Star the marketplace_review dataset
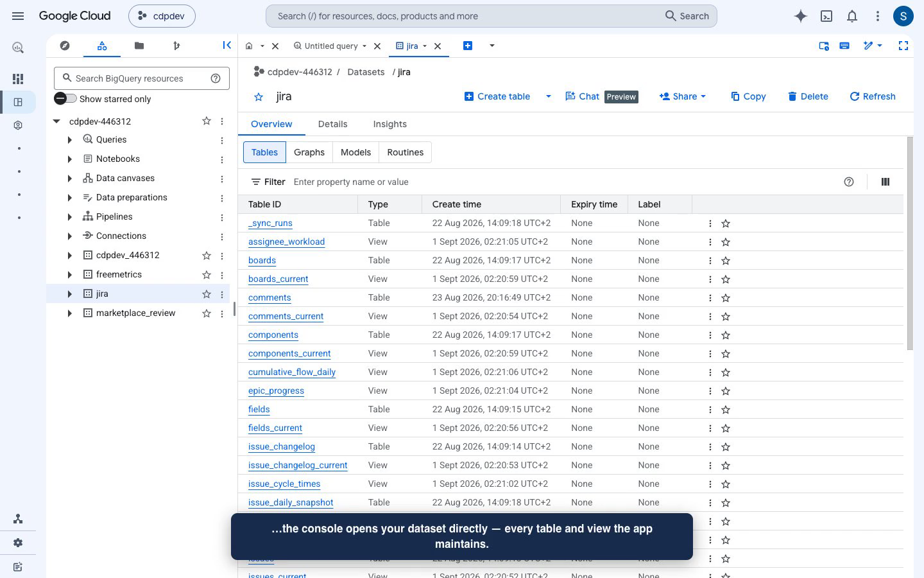Image resolution: width=924 pixels, height=578 pixels. coord(207,313)
